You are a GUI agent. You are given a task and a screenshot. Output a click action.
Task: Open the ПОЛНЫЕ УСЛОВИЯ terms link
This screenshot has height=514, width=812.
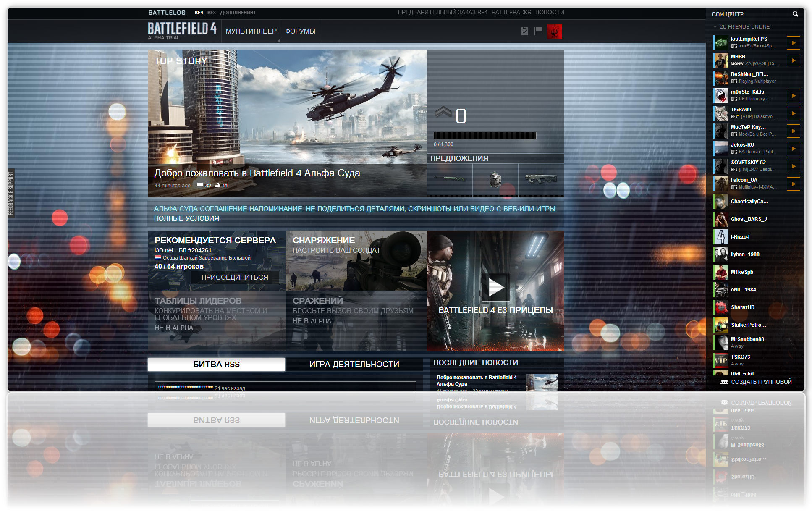click(x=186, y=218)
